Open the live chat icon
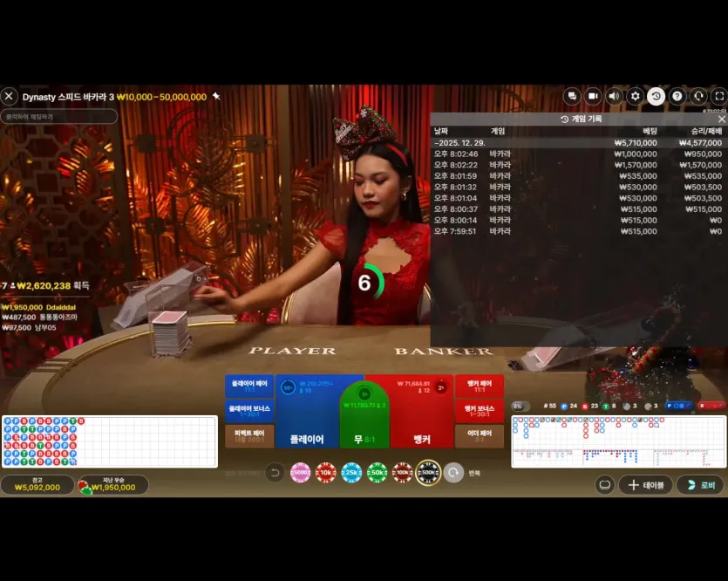Image resolution: width=728 pixels, height=581 pixels. click(x=572, y=96)
